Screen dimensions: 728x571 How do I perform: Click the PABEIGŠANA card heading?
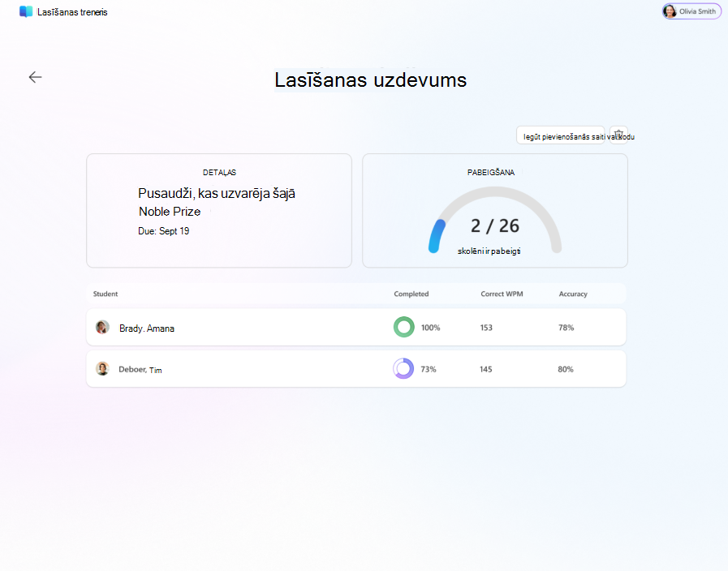click(x=491, y=172)
